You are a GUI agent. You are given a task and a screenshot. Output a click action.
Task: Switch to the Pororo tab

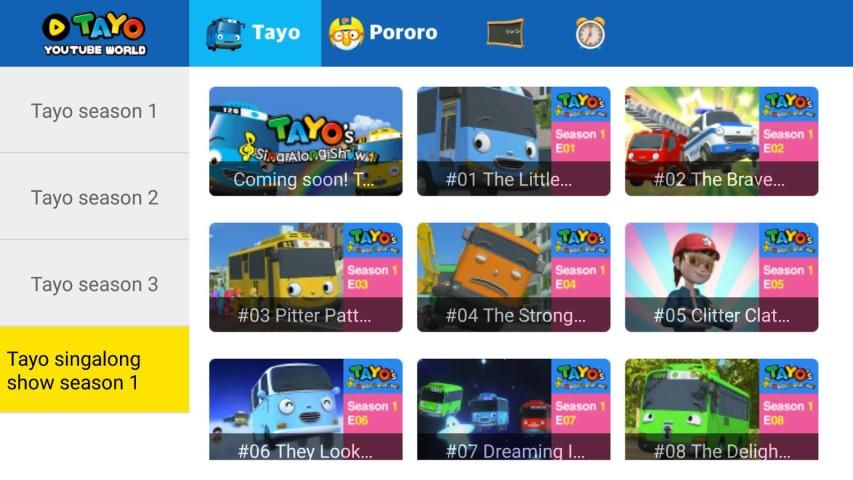coord(384,33)
